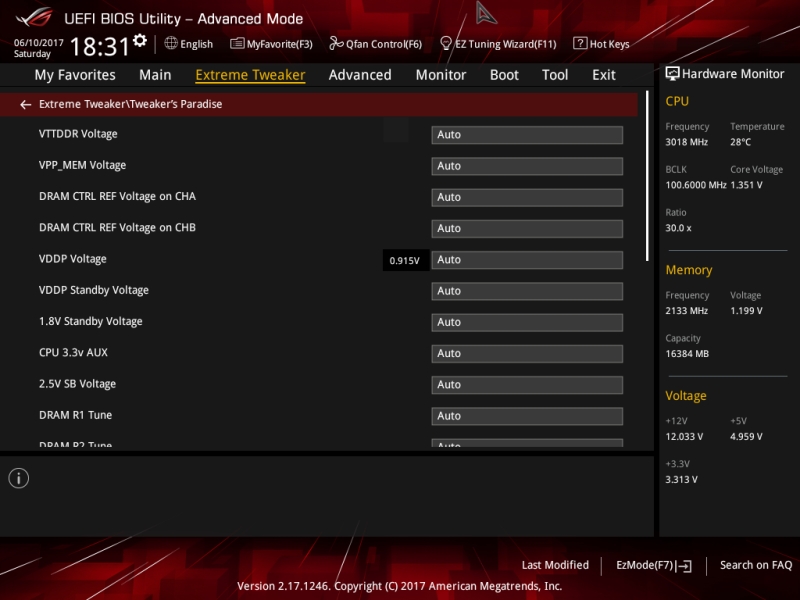Show Hot Keys question mark icon
800x600 pixels.
pyautogui.click(x=580, y=43)
